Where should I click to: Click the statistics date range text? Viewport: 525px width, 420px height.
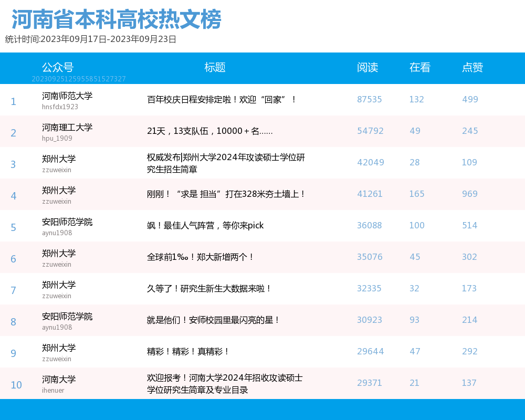(x=91, y=39)
